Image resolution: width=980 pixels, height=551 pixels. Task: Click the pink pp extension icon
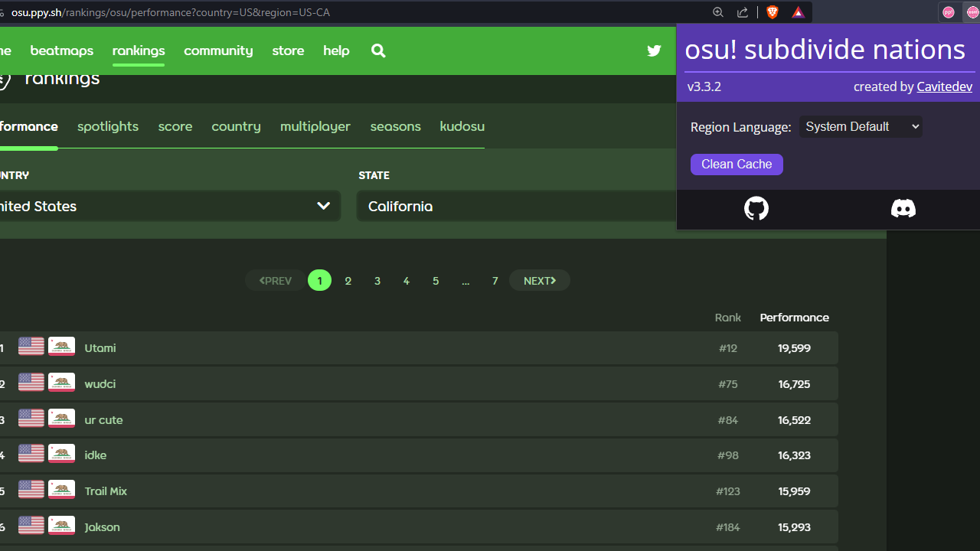tap(949, 12)
